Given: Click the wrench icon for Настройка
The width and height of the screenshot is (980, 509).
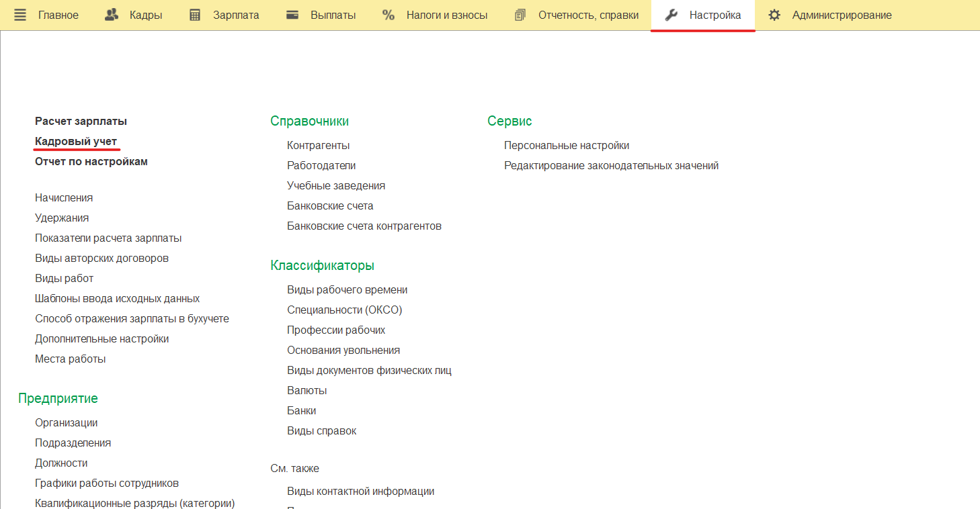Looking at the screenshot, I should (671, 15).
